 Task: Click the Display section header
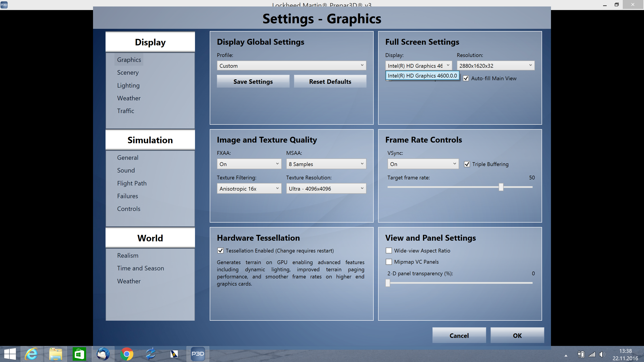150,42
